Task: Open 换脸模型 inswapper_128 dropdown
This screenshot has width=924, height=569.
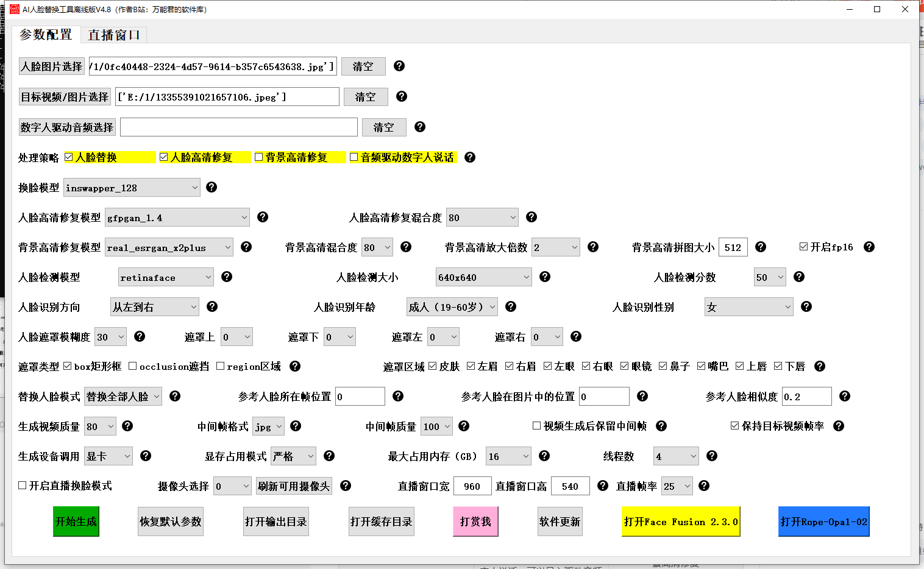Action: coord(132,188)
